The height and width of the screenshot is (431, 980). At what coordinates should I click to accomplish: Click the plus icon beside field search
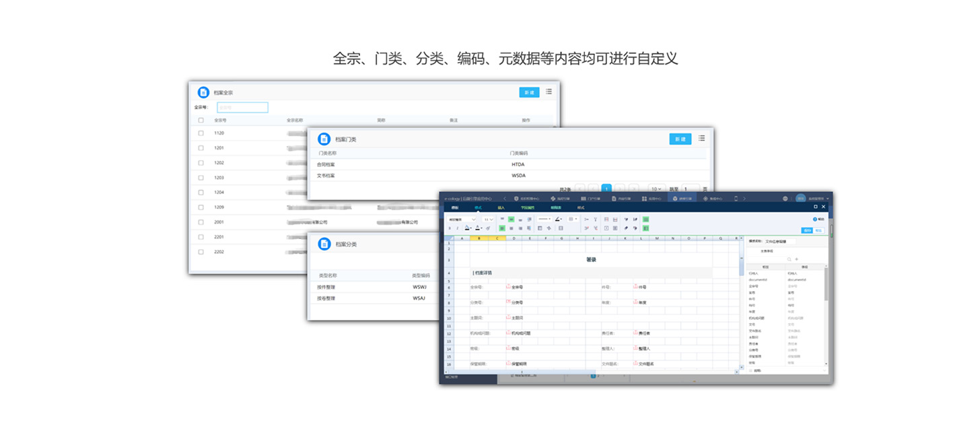coord(797,259)
